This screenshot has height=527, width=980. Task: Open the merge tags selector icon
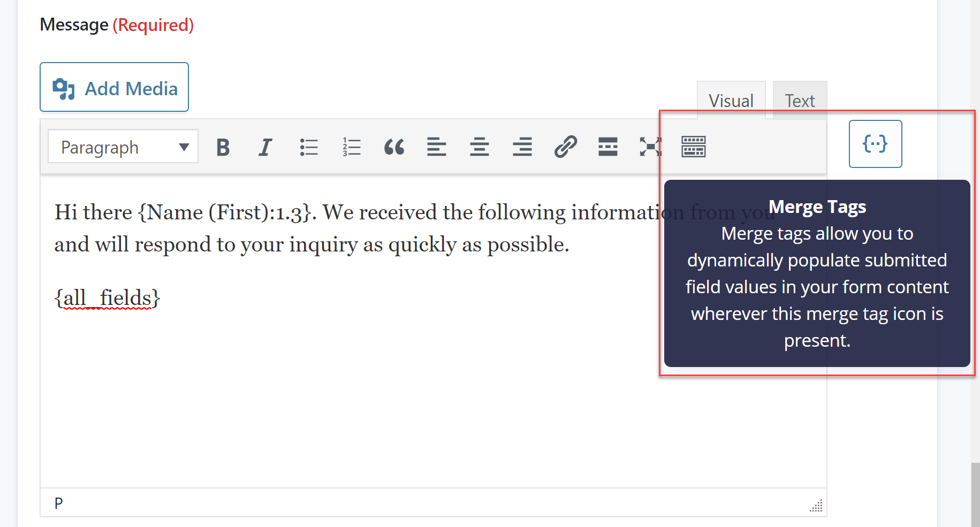[876, 144]
